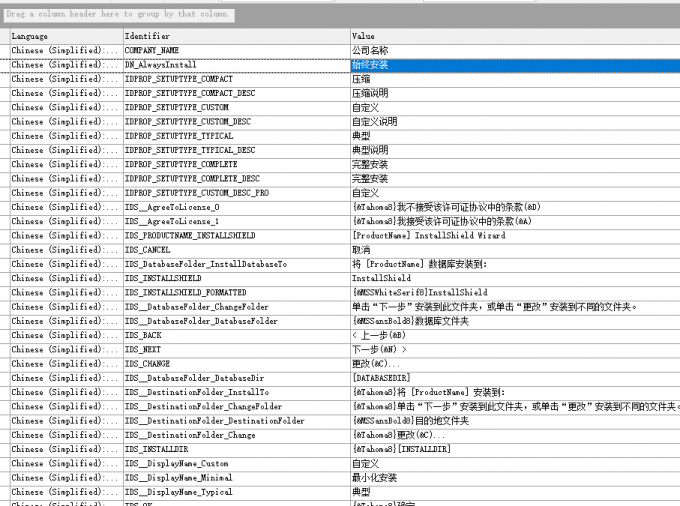Click the 压缩说明 value cell

pos(515,93)
